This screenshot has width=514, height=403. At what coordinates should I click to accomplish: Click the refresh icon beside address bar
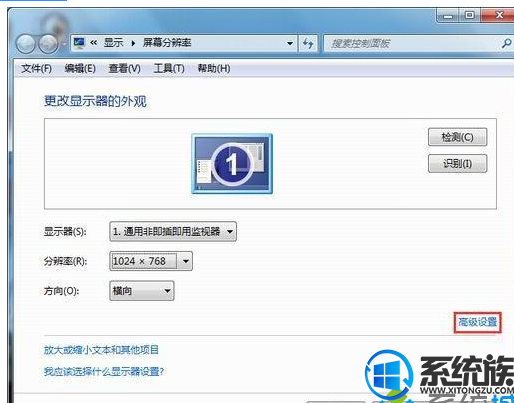308,43
